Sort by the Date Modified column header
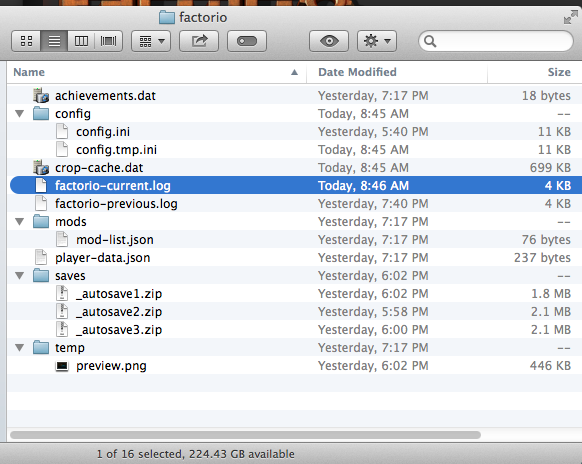582x464 pixels. 397,72
